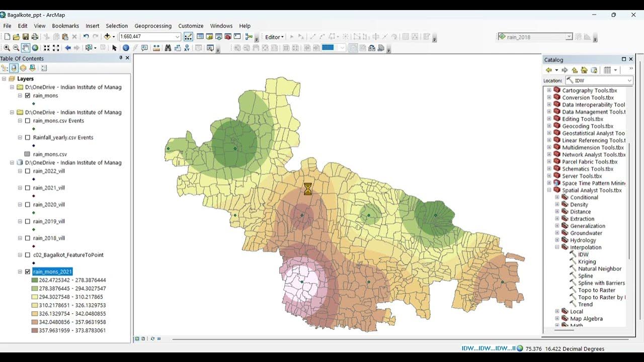Open the ArcToolbox window
Image resolution: width=644 pixels, height=362 pixels.
[x=227, y=37]
